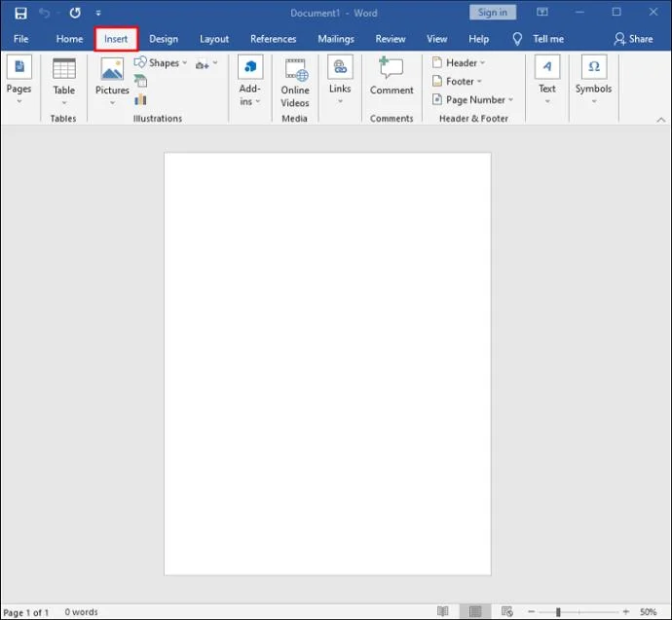Click the Chart bar icon

coord(140,100)
